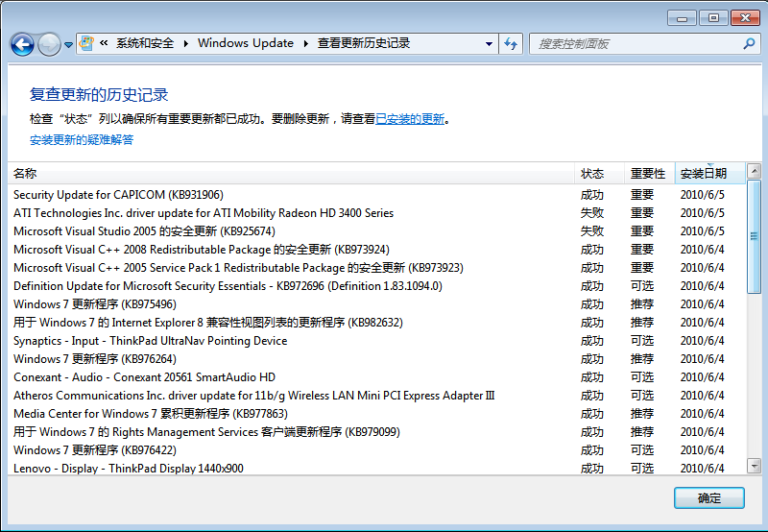Image resolution: width=768 pixels, height=532 pixels.
Task: Select Definition Update KB972696 row
Action: click(377, 286)
